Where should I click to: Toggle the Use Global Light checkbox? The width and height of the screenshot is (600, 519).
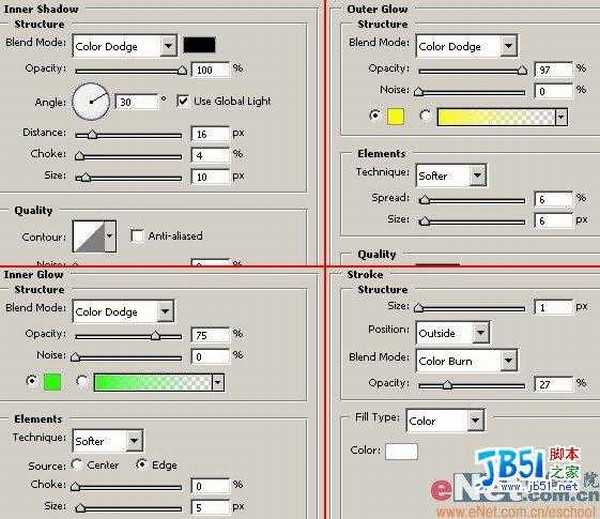pyautogui.click(x=183, y=101)
